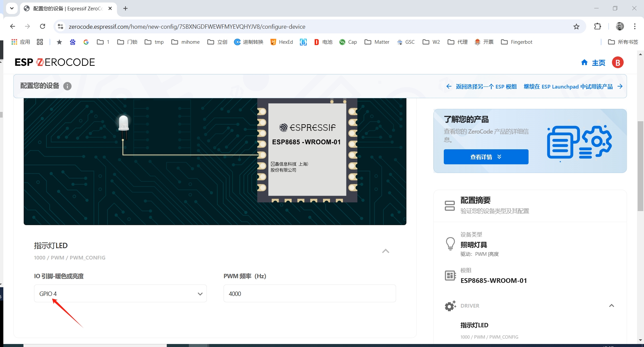The image size is (644, 347).
Task: Close the Espressif ZeroCode tab
Action: (x=110, y=8)
